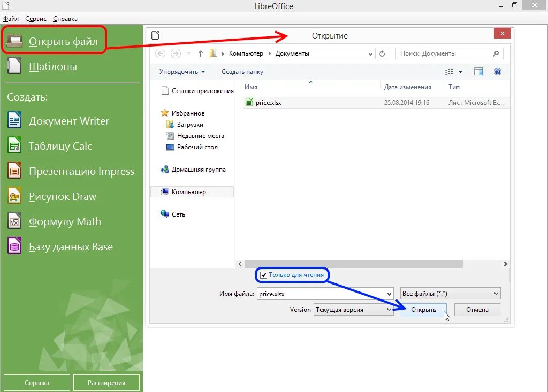Go back with the dialog's back arrow
548x392 pixels.
[160, 53]
